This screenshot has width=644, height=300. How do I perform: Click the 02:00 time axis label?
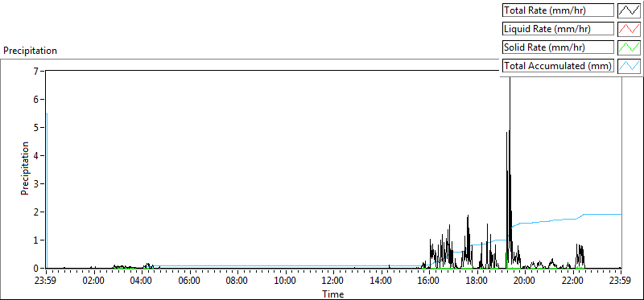[x=93, y=282]
